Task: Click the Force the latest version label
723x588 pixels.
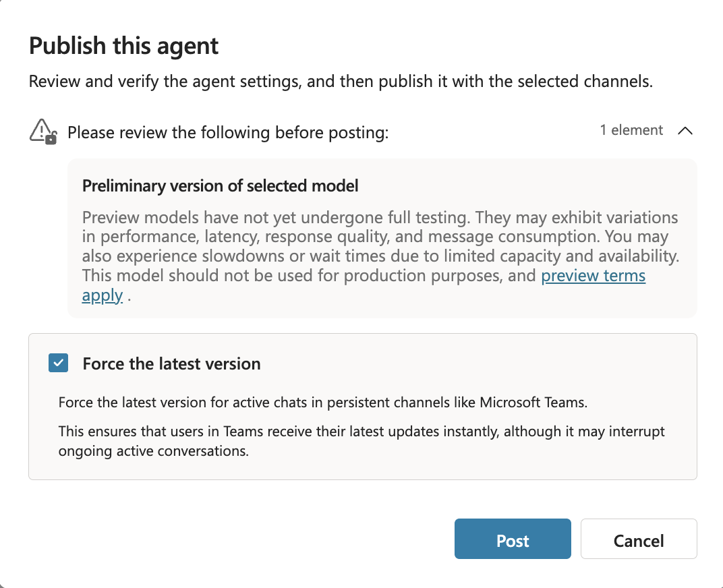Action: (171, 363)
